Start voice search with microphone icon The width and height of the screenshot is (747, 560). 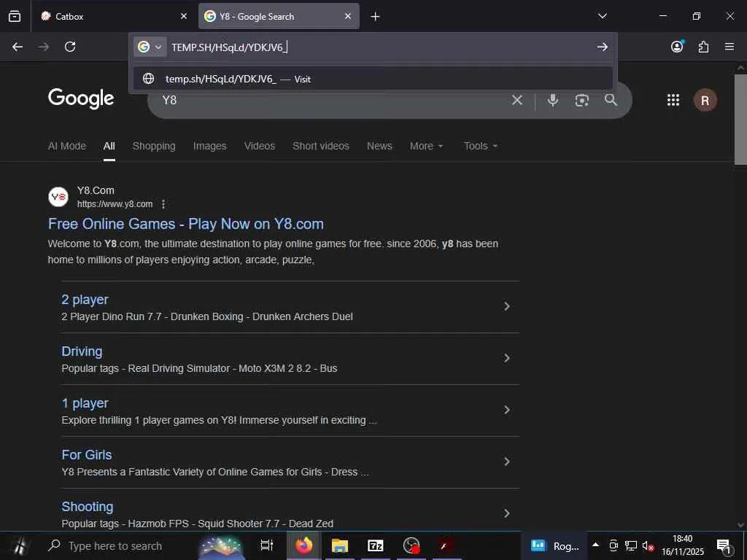pyautogui.click(x=553, y=100)
